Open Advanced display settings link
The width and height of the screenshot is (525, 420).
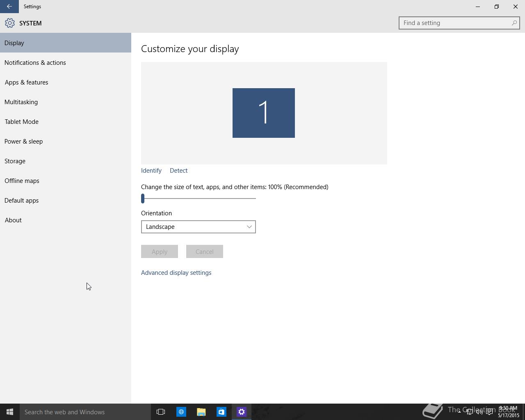coord(176,273)
